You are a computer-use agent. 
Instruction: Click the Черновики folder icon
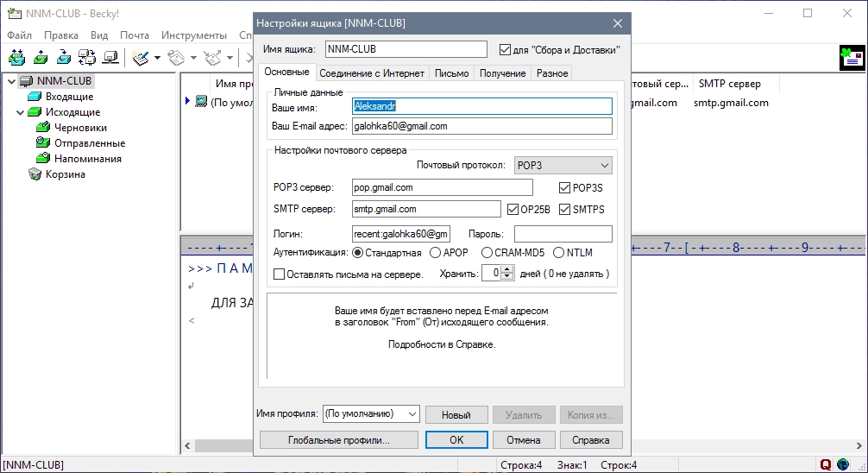click(x=43, y=128)
